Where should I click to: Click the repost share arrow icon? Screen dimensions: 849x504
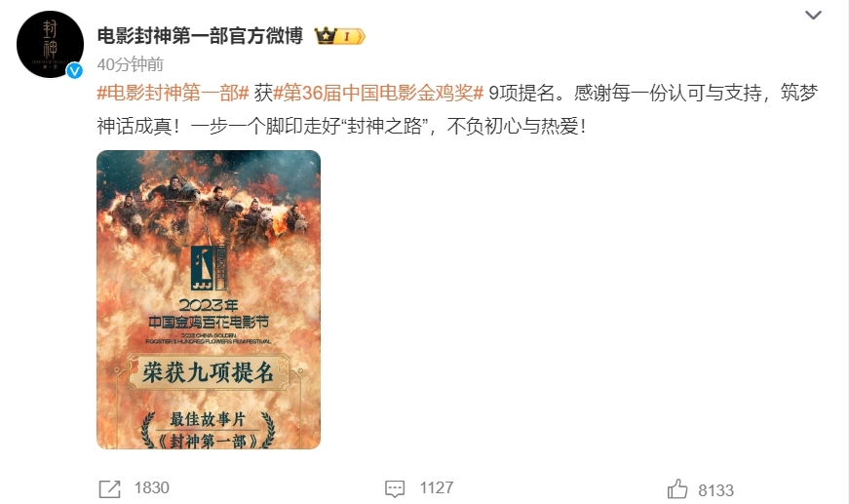[x=109, y=488]
